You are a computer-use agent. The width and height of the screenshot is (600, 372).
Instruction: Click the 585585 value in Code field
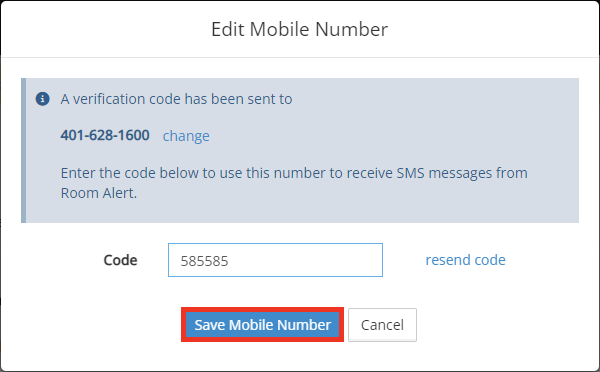204,261
